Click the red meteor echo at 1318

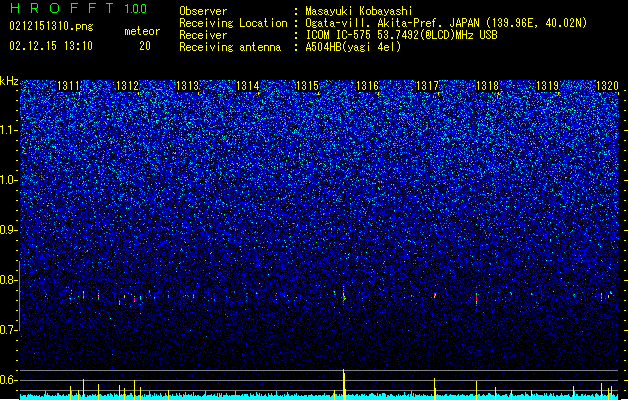[x=477, y=299]
